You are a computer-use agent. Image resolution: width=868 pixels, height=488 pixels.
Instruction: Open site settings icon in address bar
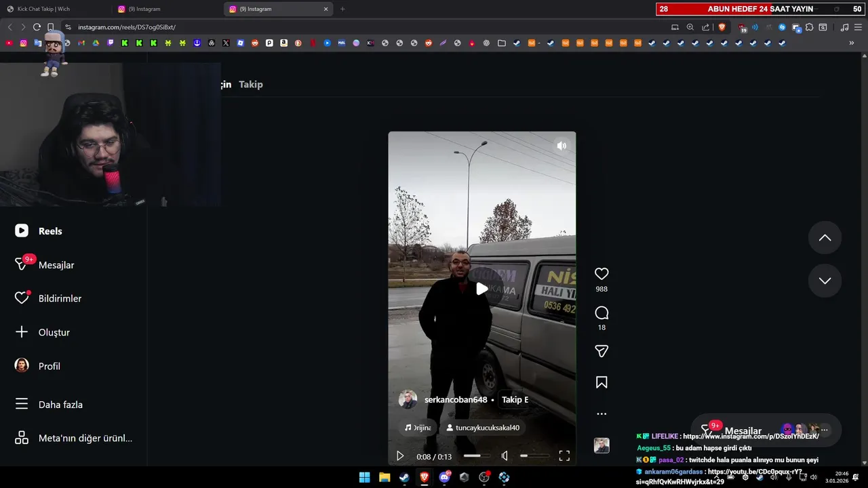coord(68,27)
